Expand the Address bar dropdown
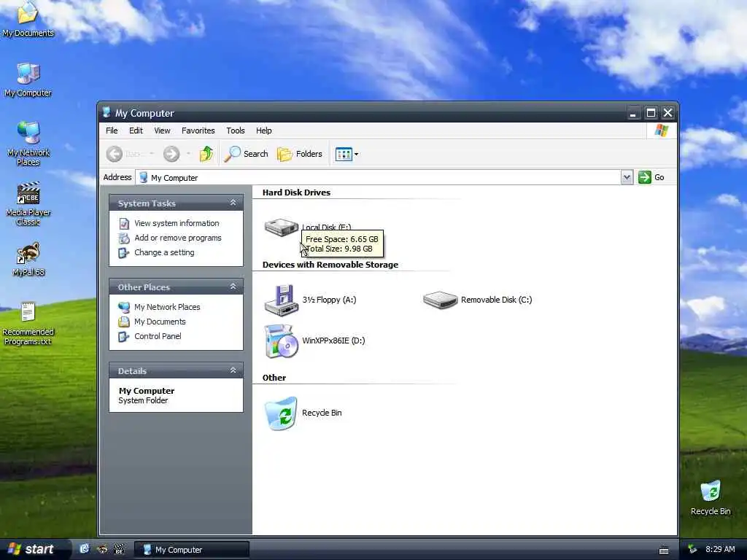 click(x=627, y=178)
